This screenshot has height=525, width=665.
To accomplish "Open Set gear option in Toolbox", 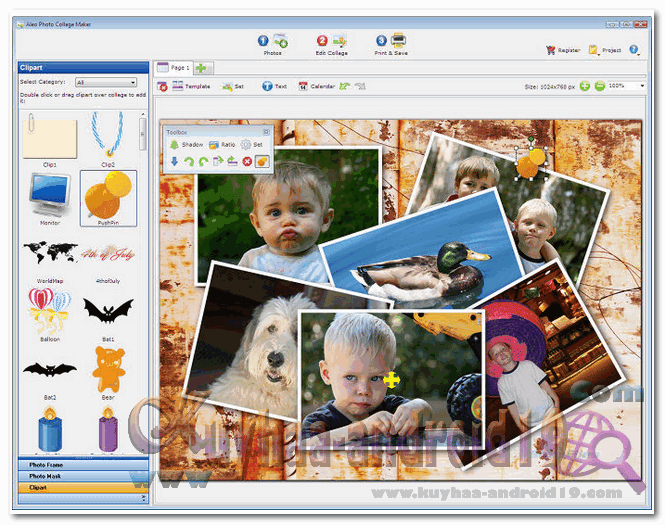I will click(x=252, y=145).
